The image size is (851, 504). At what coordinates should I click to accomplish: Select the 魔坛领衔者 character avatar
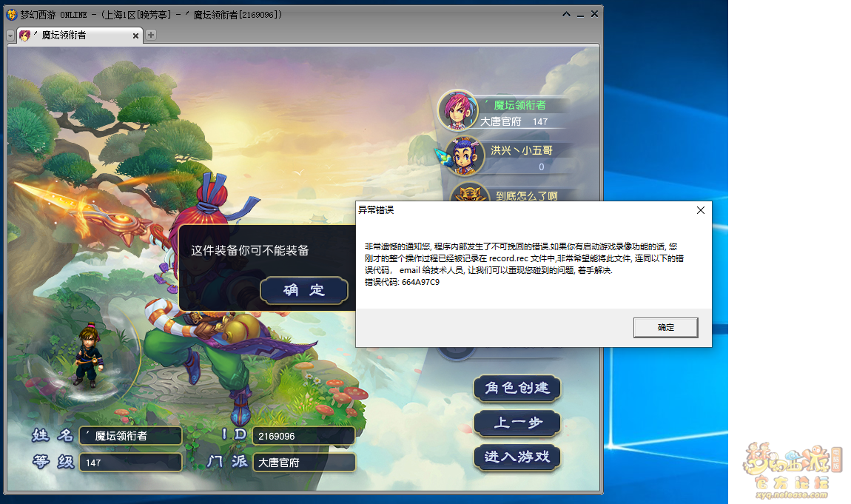pyautogui.click(x=457, y=110)
